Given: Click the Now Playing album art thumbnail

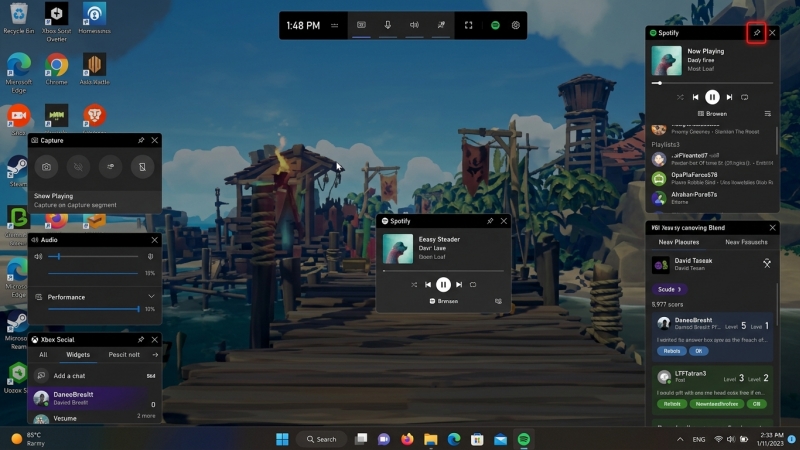Looking at the screenshot, I should (x=666, y=61).
